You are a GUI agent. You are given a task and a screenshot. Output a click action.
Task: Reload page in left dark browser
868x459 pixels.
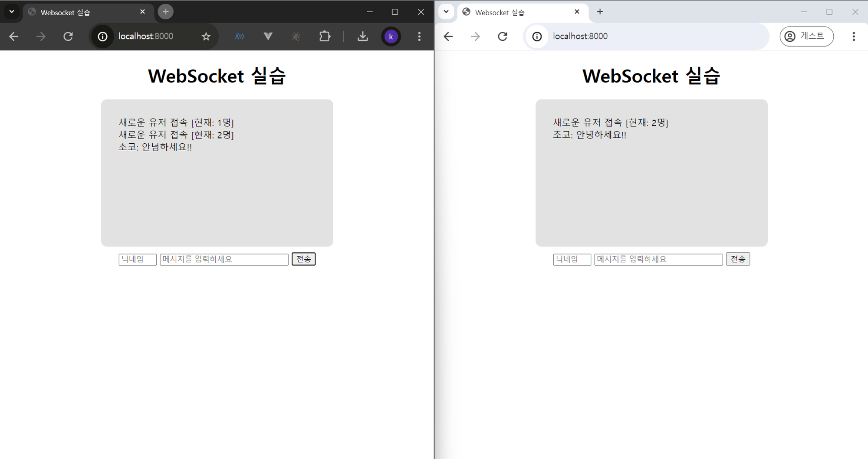click(x=68, y=36)
